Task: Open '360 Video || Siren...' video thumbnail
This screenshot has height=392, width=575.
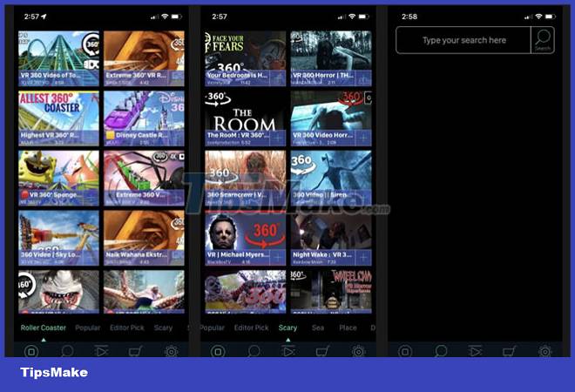Action: [331, 179]
